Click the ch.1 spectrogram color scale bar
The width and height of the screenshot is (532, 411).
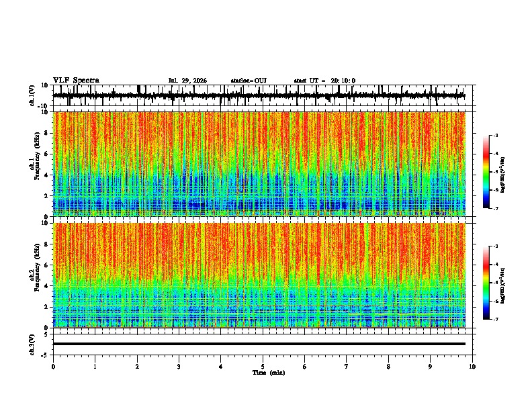point(486,172)
